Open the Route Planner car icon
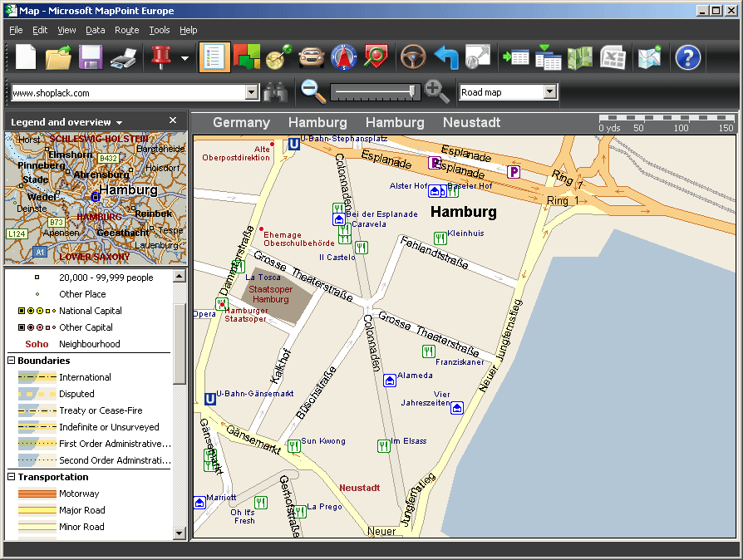Image resolution: width=743 pixels, height=560 pixels. coord(312,57)
